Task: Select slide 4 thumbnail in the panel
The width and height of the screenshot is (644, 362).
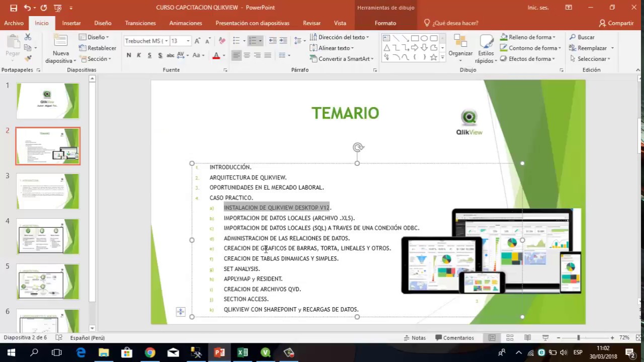Action: point(48,236)
